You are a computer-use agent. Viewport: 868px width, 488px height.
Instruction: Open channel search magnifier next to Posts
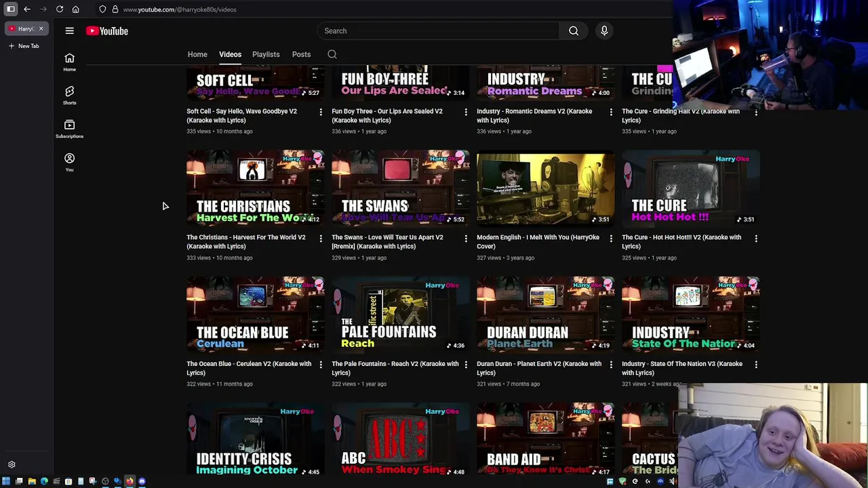point(332,54)
